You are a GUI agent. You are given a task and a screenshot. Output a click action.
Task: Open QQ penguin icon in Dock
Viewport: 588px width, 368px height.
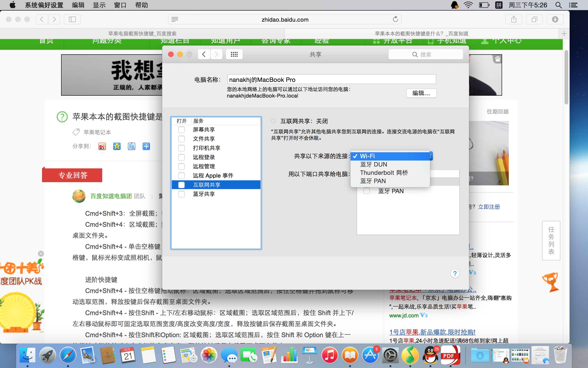(x=430, y=355)
